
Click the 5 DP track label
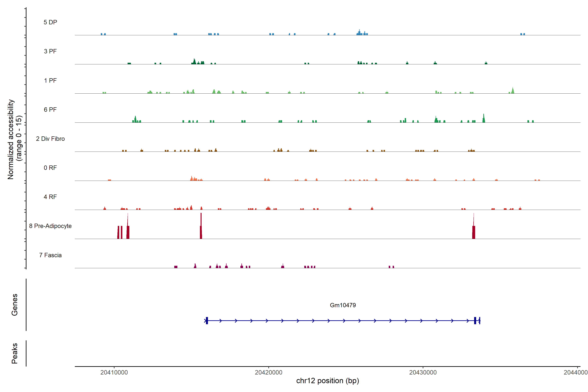pyautogui.click(x=50, y=22)
